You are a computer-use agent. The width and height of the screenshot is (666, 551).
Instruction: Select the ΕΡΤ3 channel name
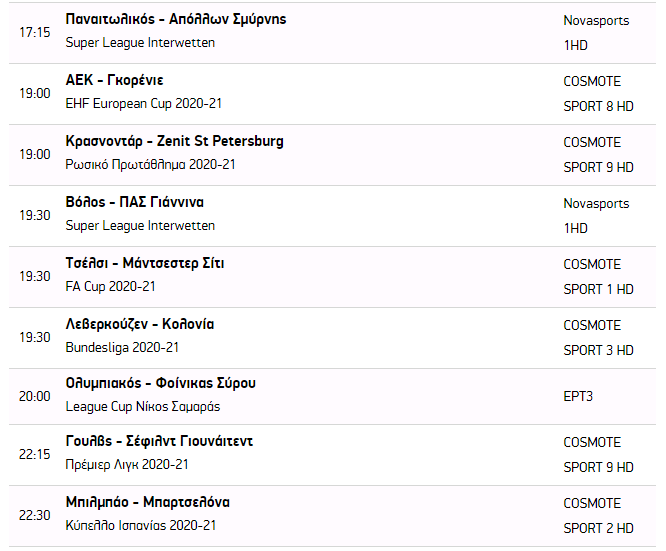[x=578, y=396]
